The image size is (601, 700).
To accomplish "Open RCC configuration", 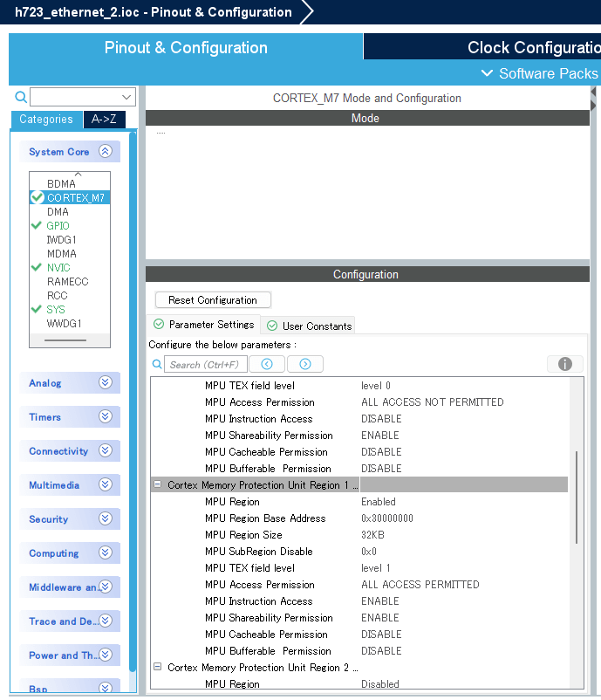I will point(57,296).
